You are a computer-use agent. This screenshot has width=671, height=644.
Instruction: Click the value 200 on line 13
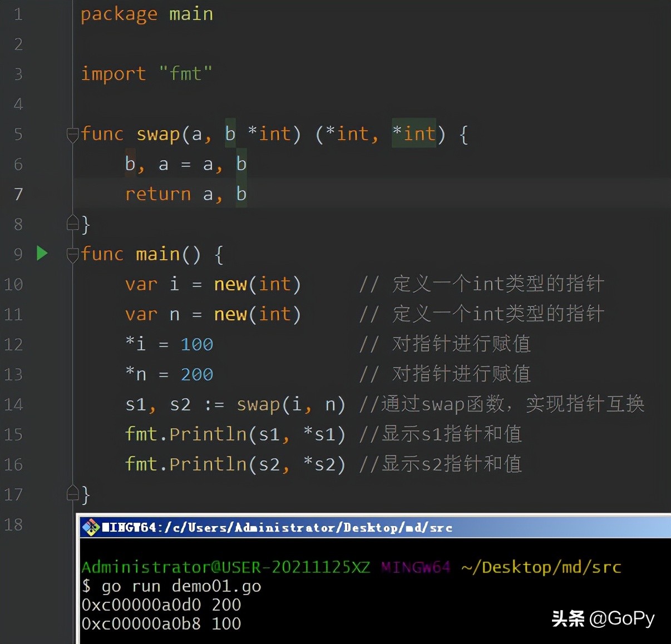click(x=197, y=374)
